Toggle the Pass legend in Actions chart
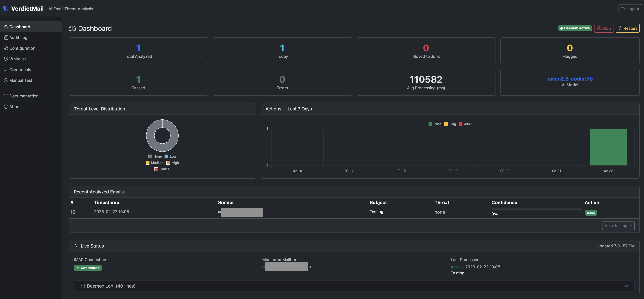This screenshot has width=644, height=299. click(435, 124)
